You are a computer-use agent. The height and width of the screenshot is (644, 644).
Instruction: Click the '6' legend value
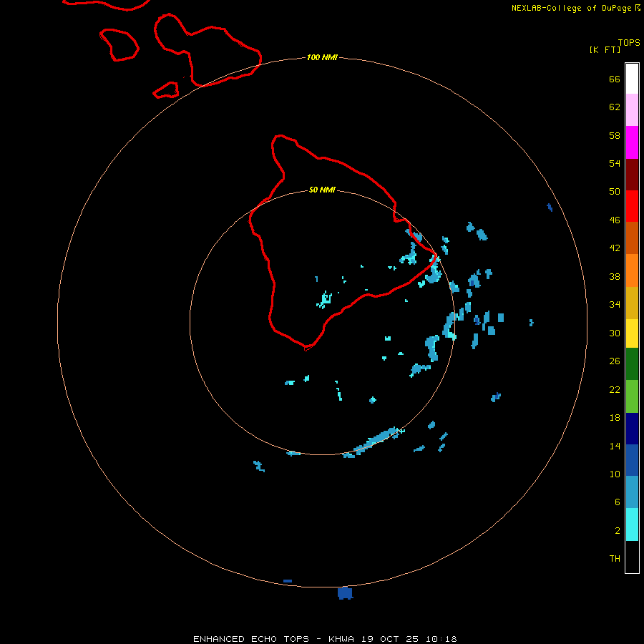618,502
